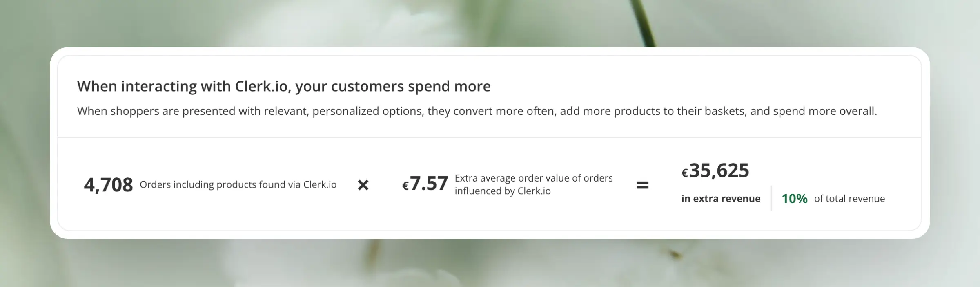Click the 'of total revenue' text

click(x=849, y=199)
